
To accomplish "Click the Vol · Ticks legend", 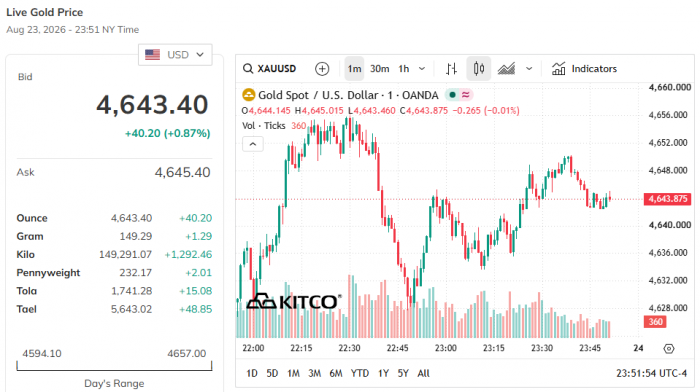I will (263, 126).
